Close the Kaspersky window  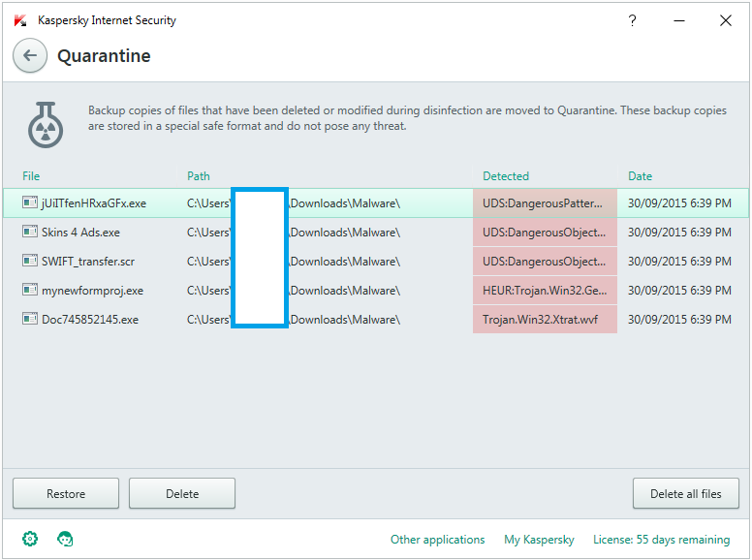726,20
